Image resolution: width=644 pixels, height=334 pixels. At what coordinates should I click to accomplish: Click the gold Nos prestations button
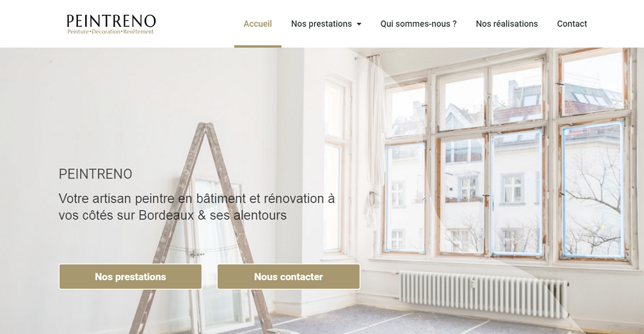[x=130, y=277]
